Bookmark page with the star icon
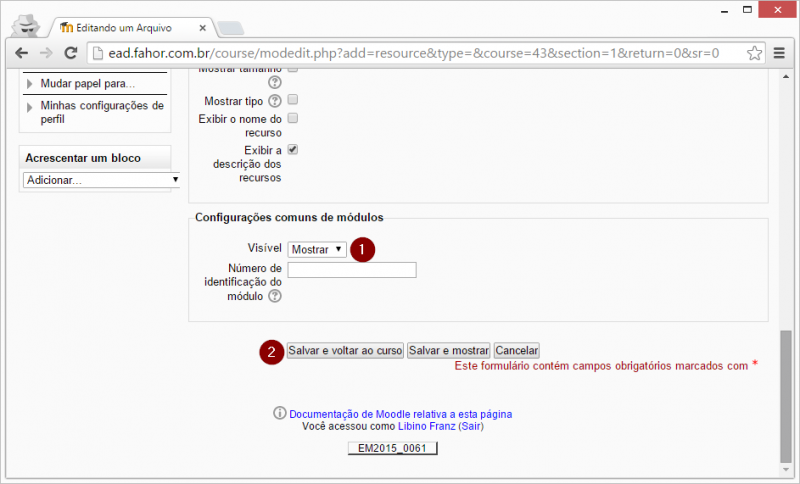 754,53
